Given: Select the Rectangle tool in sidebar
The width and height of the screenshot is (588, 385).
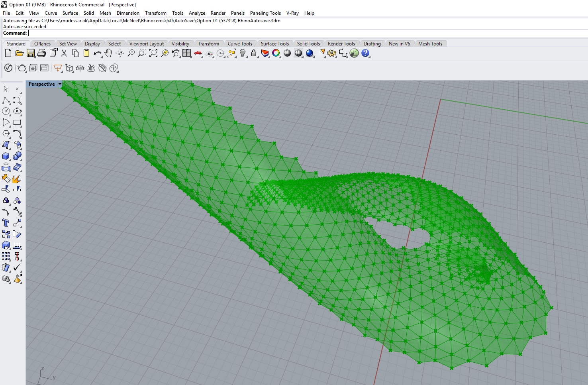Looking at the screenshot, I should (x=17, y=122).
